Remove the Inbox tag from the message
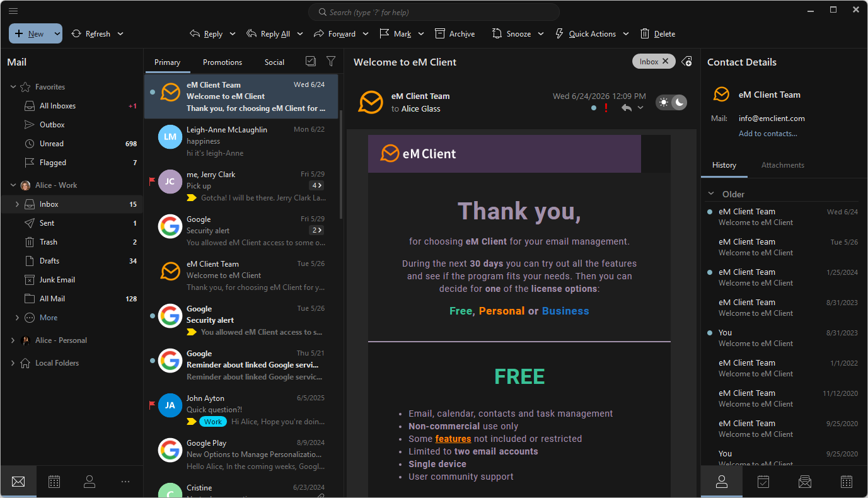This screenshot has height=498, width=868. [x=665, y=62]
